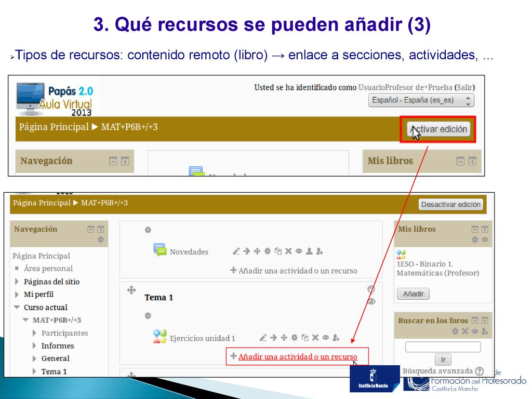Click Ejercicios unidad 1 move right arrow
The height and width of the screenshot is (399, 532).
click(273, 338)
